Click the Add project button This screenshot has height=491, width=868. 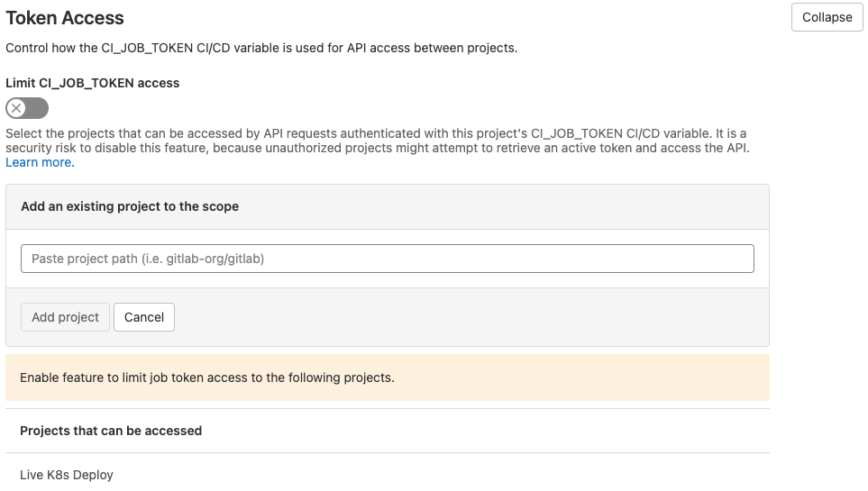click(65, 317)
